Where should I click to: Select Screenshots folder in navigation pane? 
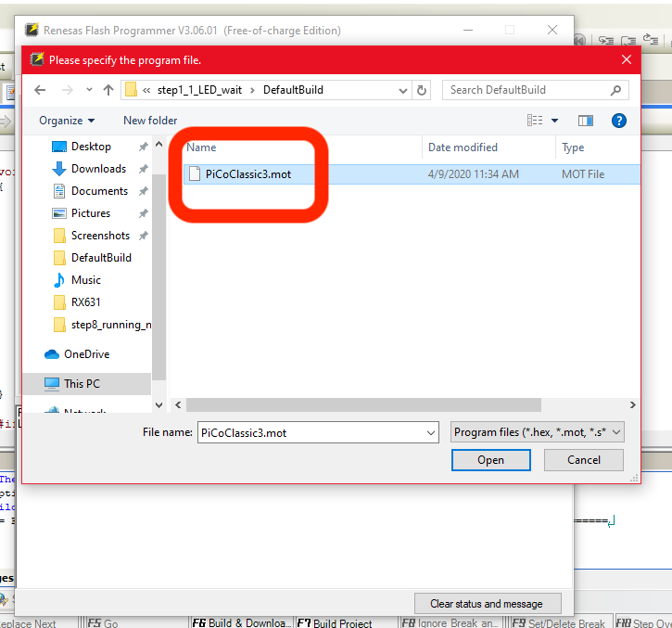pyautogui.click(x=100, y=236)
